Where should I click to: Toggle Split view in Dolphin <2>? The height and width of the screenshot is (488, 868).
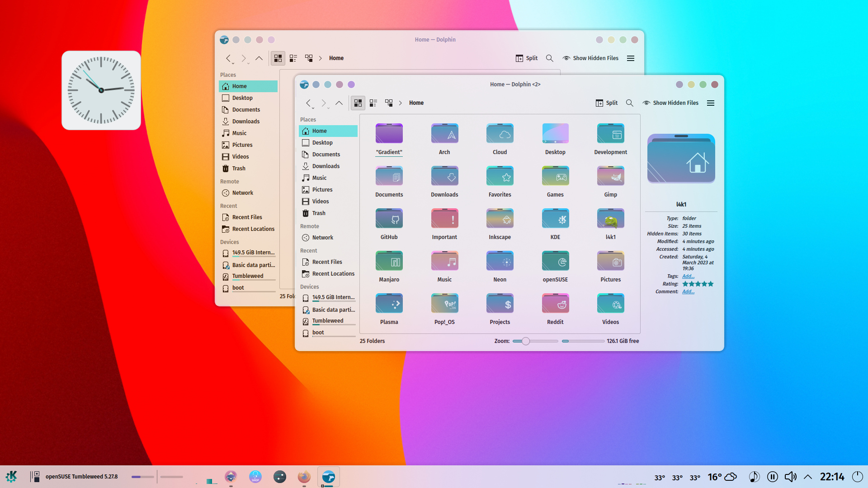tap(607, 103)
